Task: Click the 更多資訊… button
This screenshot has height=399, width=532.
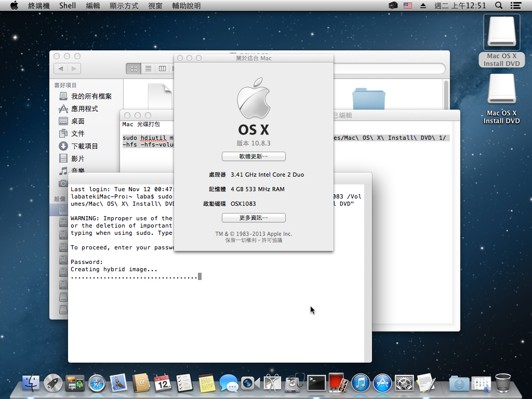Action: coord(254,218)
